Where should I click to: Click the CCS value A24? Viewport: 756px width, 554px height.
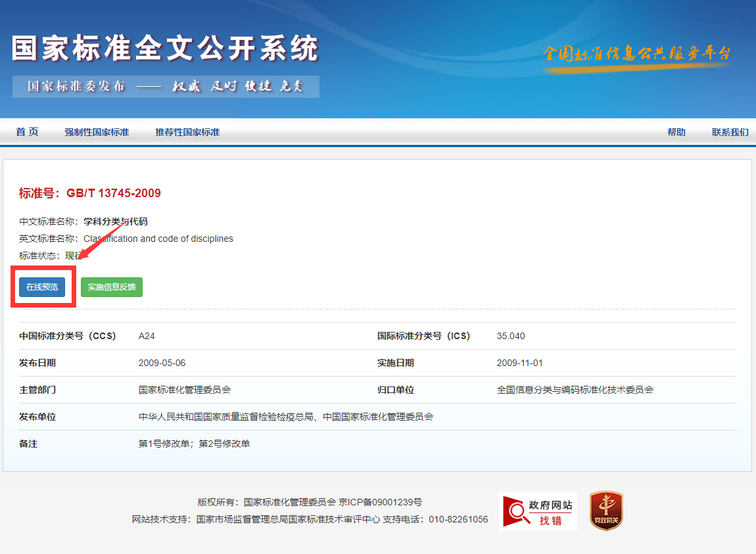point(147,336)
